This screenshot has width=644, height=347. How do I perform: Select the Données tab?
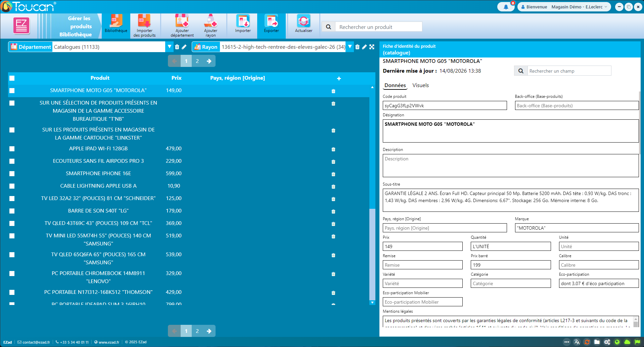(x=395, y=85)
